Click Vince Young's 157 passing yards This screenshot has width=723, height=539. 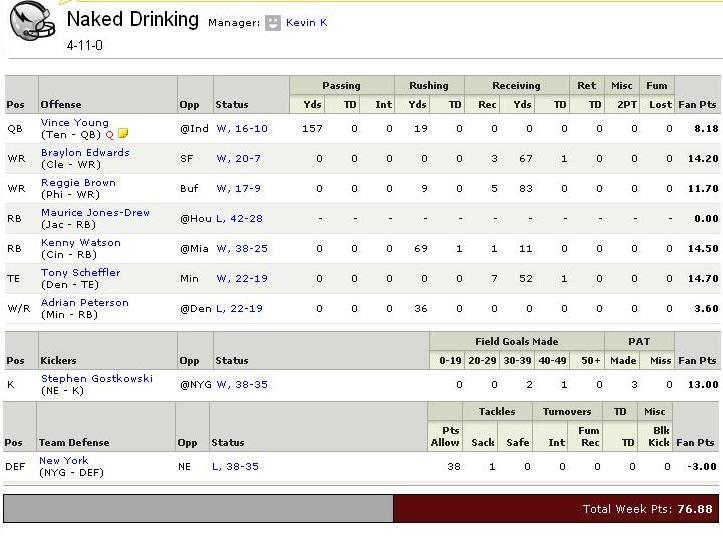[x=312, y=129]
